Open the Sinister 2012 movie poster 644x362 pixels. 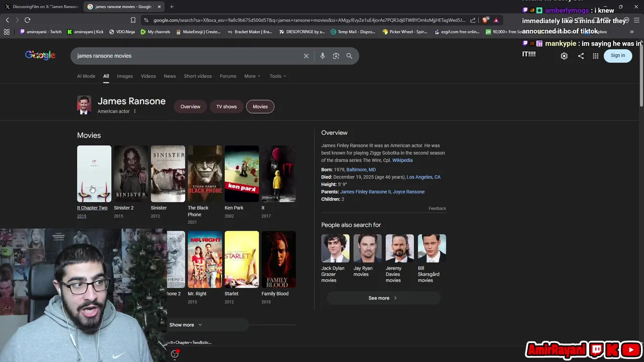coord(168,173)
